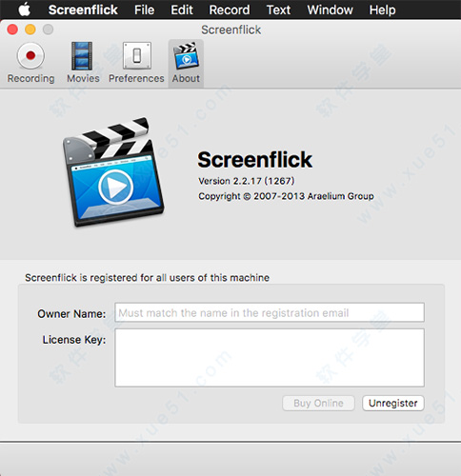Open the File menu
The image size is (461, 476).
coord(144,10)
